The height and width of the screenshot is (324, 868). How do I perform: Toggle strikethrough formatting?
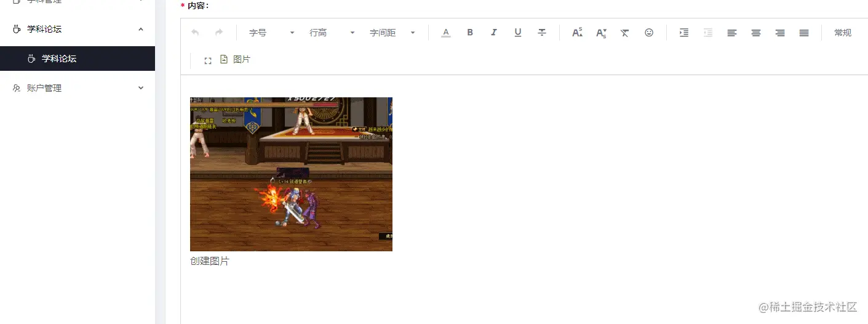542,33
